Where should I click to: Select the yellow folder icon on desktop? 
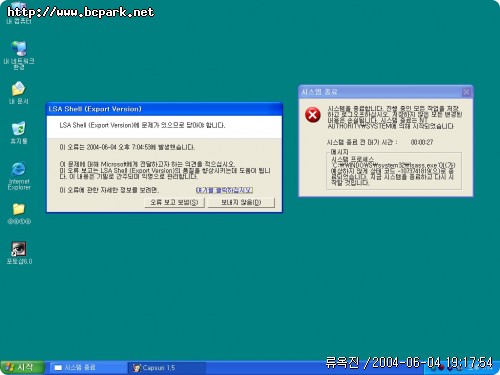tap(19, 209)
